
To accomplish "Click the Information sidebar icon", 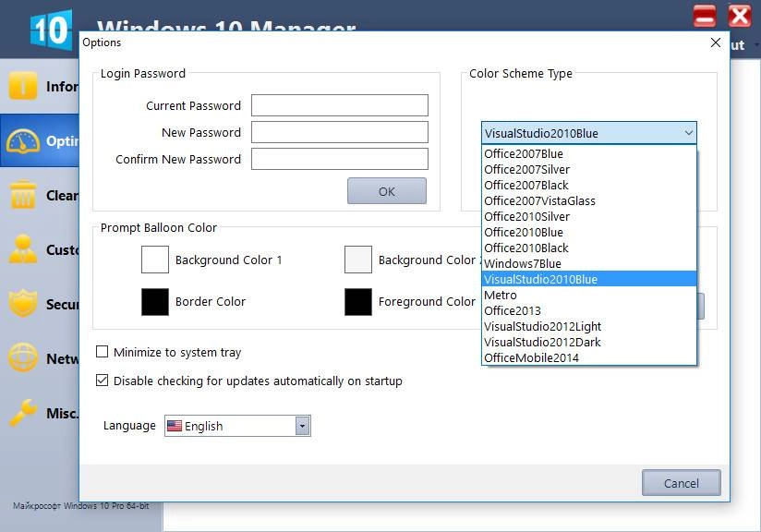I will [x=23, y=85].
